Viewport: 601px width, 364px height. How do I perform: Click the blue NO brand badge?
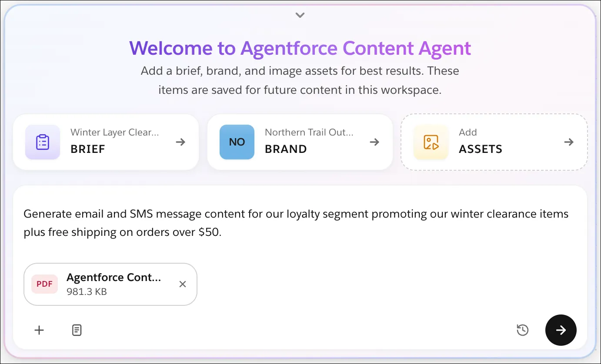[x=237, y=142]
